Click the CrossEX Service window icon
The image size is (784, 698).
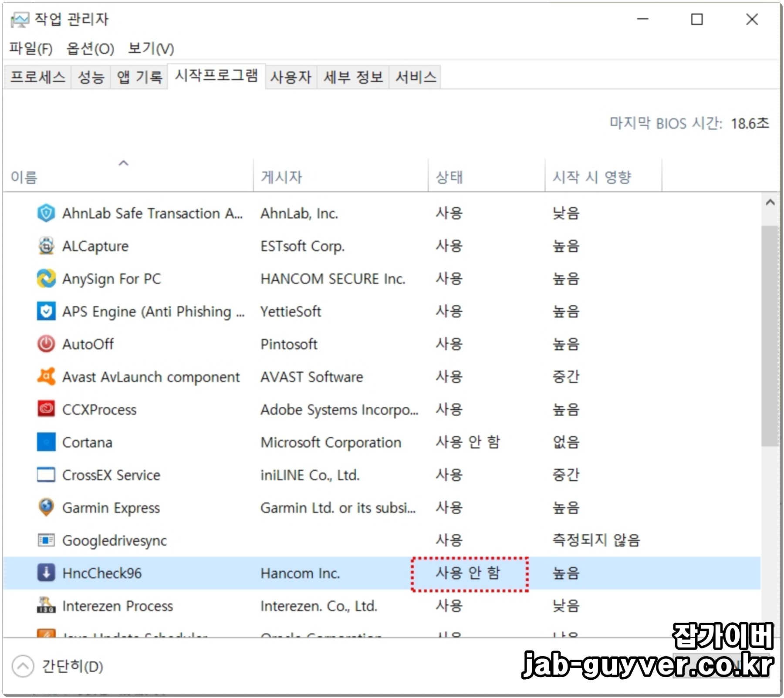pyautogui.click(x=46, y=475)
